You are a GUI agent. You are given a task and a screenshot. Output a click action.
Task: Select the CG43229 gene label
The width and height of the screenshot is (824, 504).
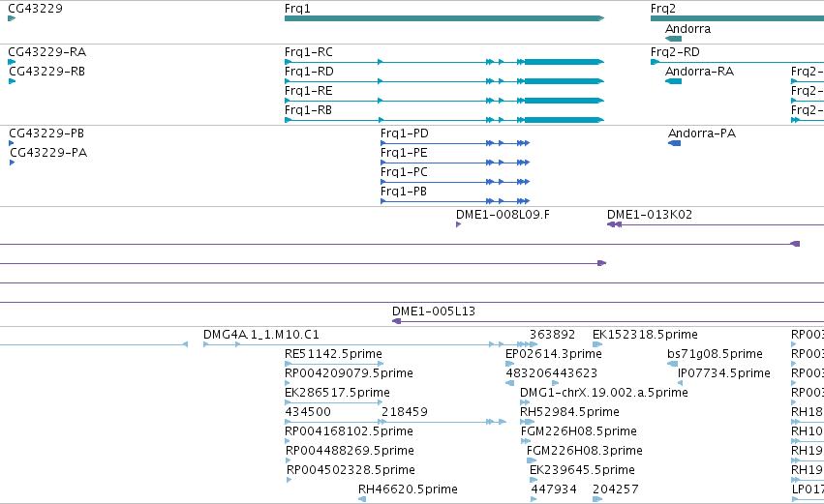point(35,9)
